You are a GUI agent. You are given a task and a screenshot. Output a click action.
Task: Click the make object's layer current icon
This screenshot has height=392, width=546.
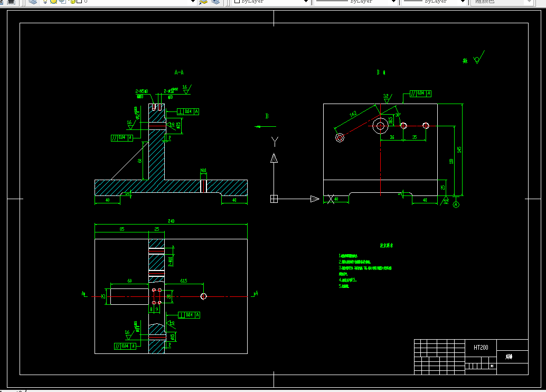(x=203, y=2)
